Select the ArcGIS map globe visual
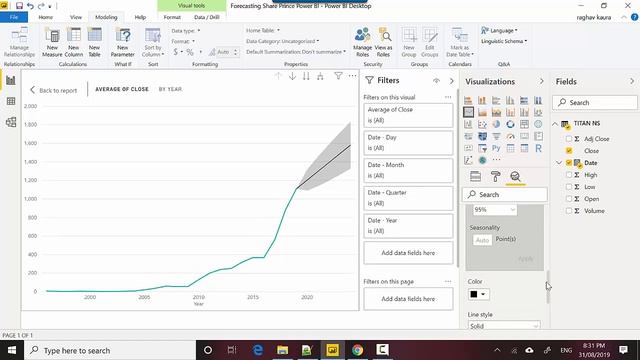 pyautogui.click(x=482, y=160)
